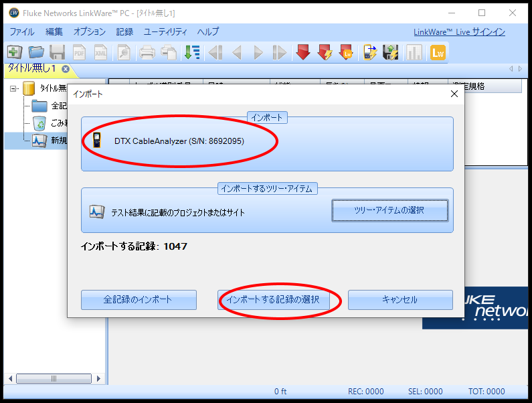The width and height of the screenshot is (532, 403).
Task: Go to previous record arrow icon
Action: 237,52
